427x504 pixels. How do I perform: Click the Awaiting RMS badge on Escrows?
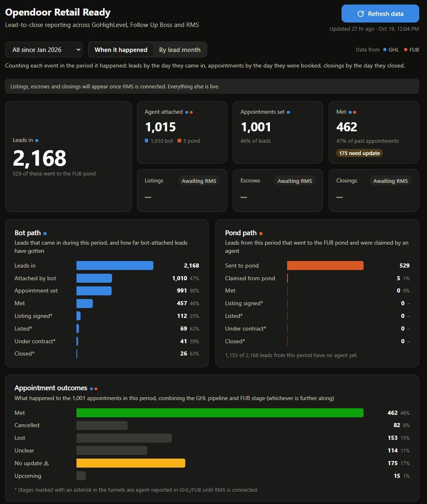click(294, 181)
